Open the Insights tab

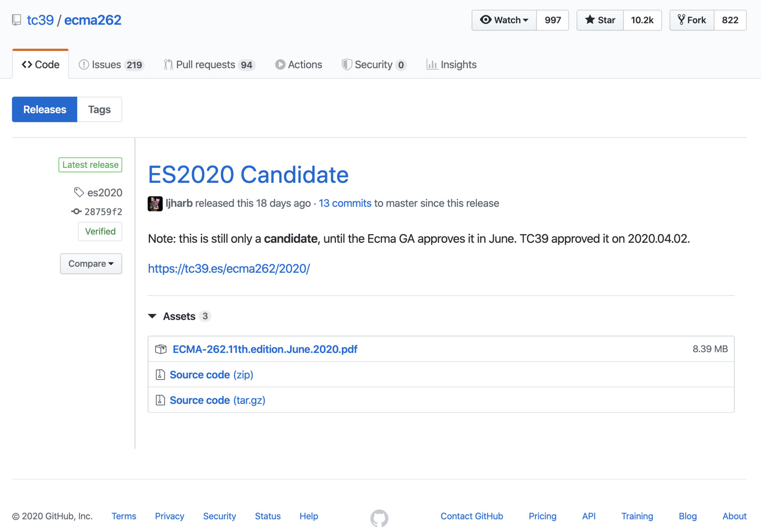tap(451, 65)
